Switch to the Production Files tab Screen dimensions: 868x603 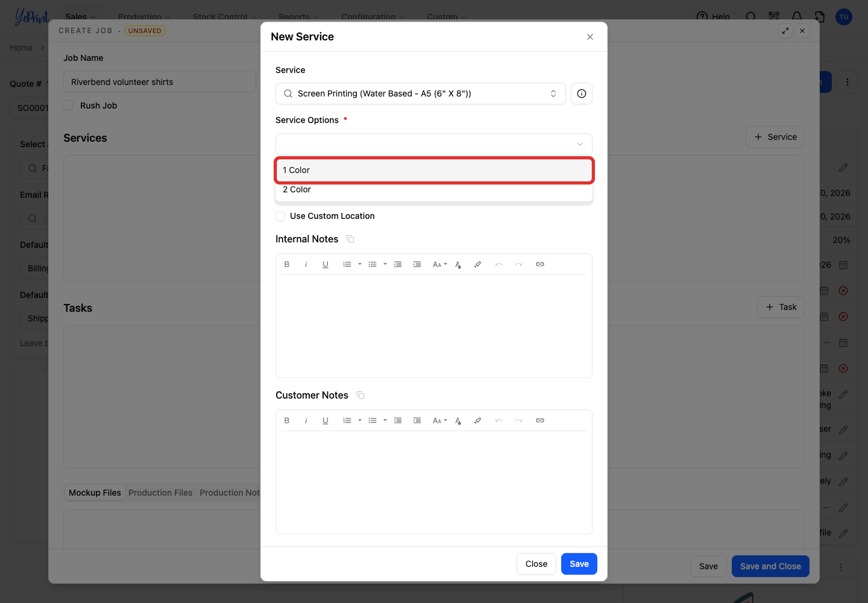pos(160,493)
